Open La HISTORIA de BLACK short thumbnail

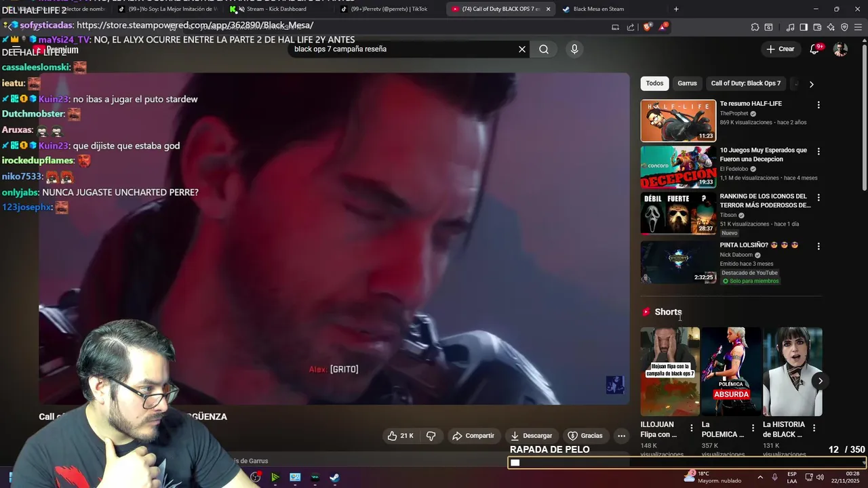tap(792, 371)
